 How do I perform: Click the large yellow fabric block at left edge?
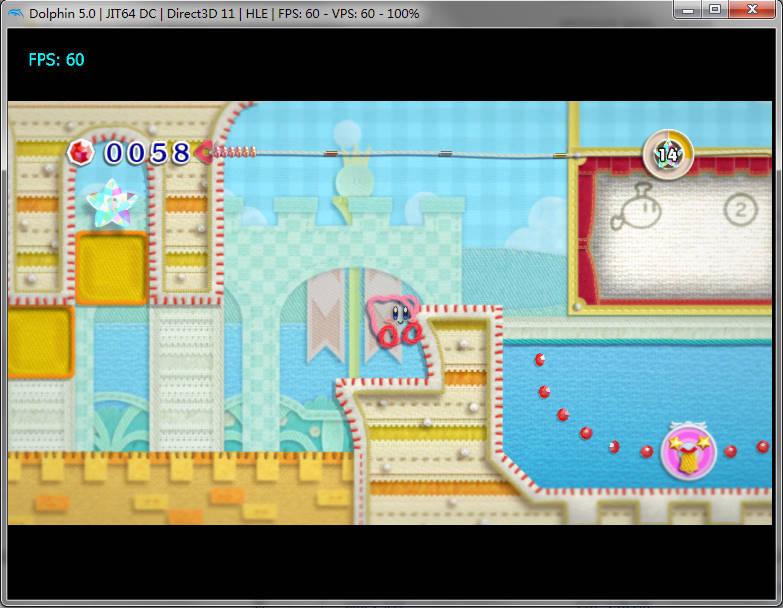40,342
